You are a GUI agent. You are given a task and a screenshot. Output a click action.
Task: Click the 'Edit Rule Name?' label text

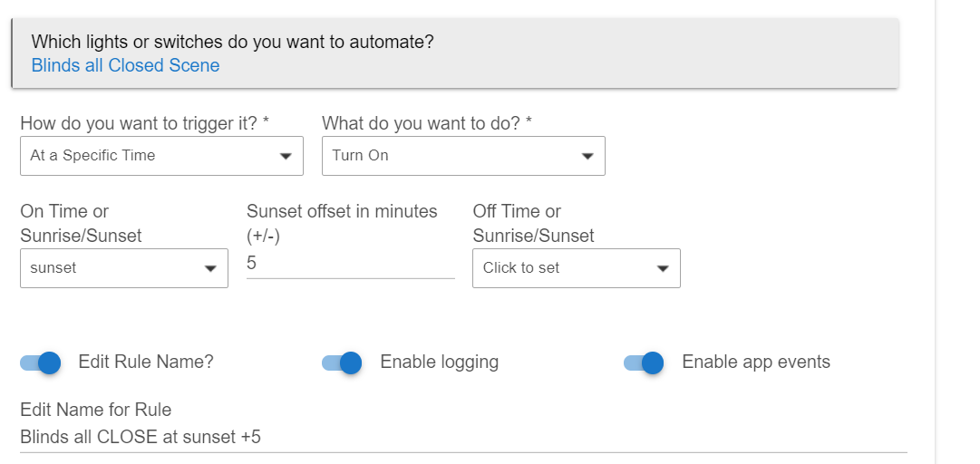(x=146, y=362)
